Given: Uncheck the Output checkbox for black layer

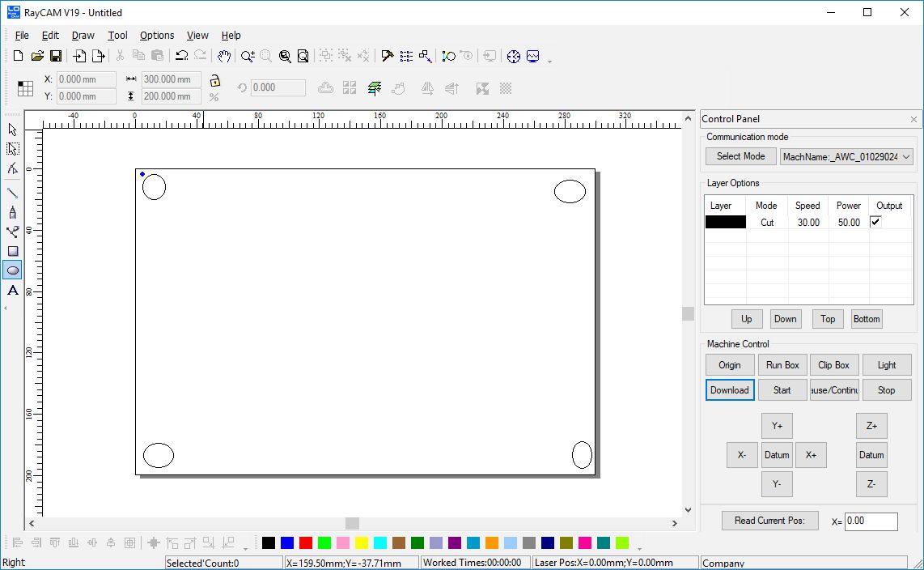Looking at the screenshot, I should pos(875,222).
